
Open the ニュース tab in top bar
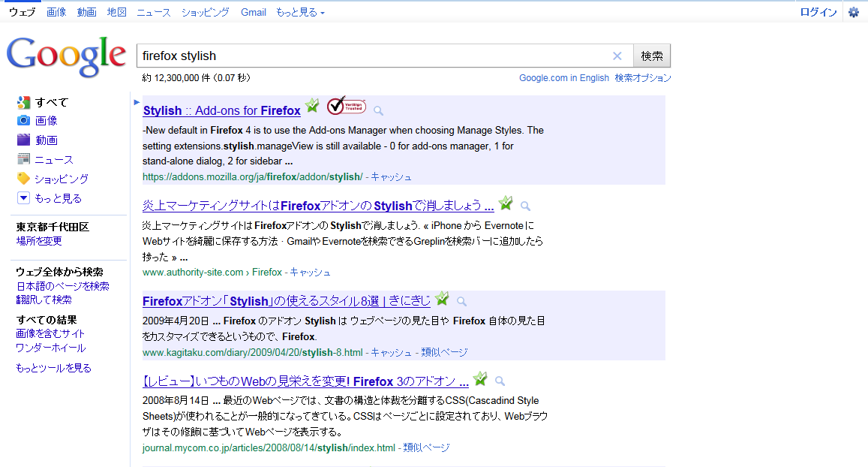coord(154,12)
